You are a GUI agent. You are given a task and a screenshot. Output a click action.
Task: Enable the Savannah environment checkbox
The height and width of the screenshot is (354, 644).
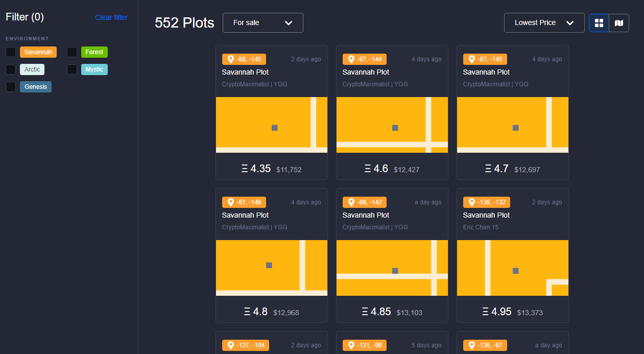click(x=11, y=52)
